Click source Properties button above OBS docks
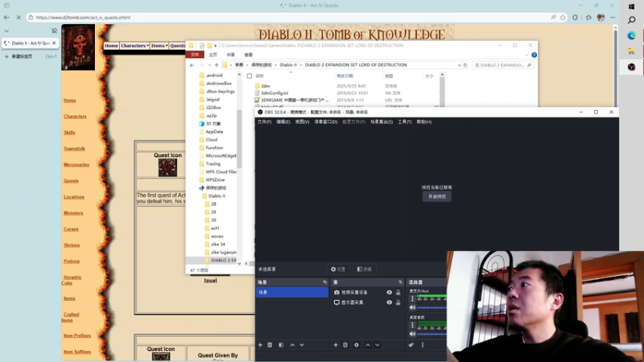The image size is (644, 362). pyautogui.click(x=338, y=269)
